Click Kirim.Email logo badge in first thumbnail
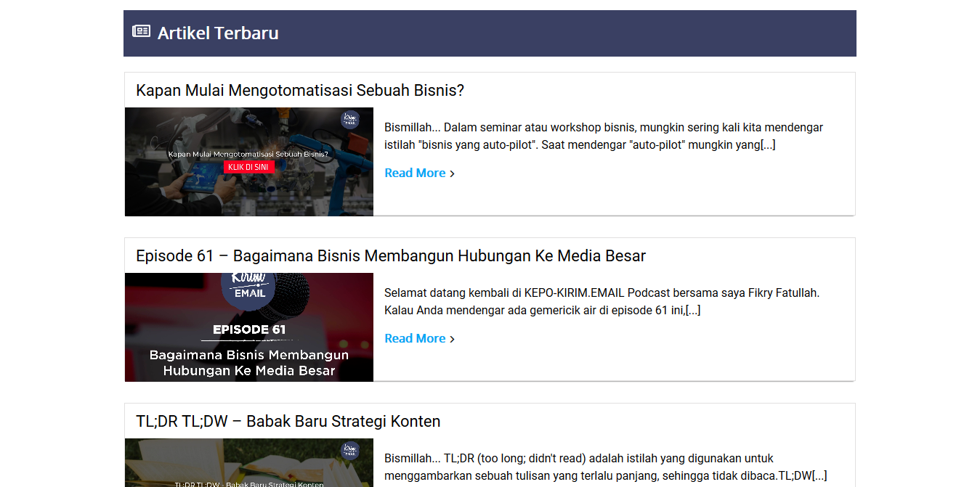This screenshot has height=487, width=980. [350, 120]
